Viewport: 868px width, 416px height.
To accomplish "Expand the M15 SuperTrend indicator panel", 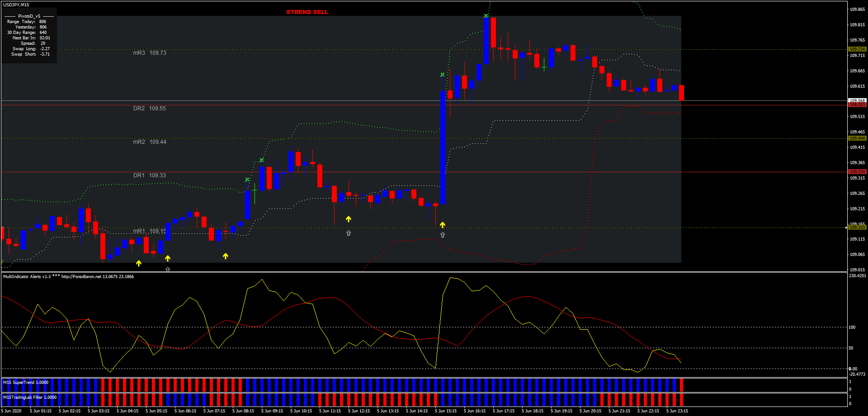I will 25,382.
